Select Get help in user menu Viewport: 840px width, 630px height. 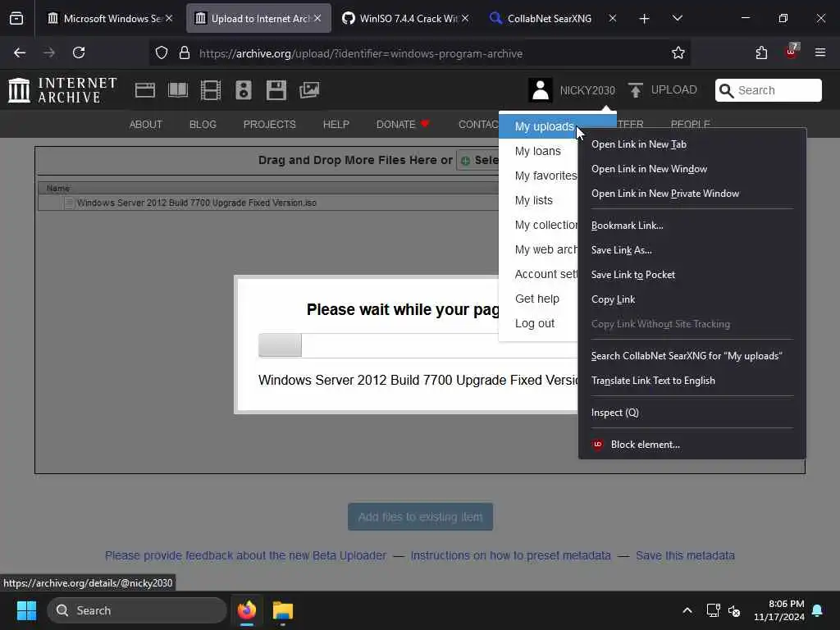click(x=538, y=299)
